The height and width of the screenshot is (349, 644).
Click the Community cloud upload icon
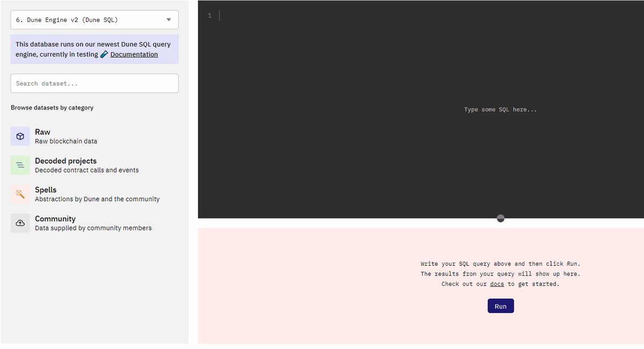[x=20, y=223]
